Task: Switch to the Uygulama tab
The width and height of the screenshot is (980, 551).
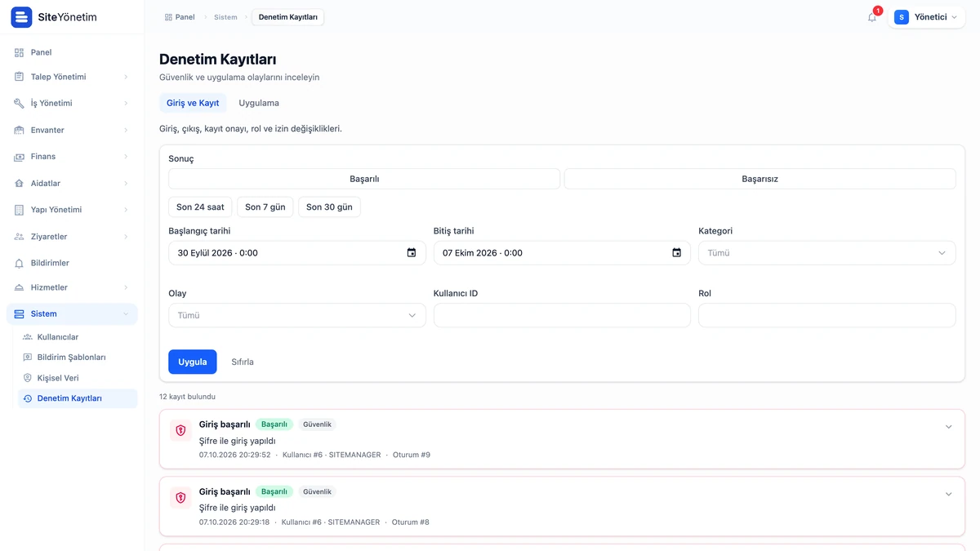Action: [x=259, y=104]
